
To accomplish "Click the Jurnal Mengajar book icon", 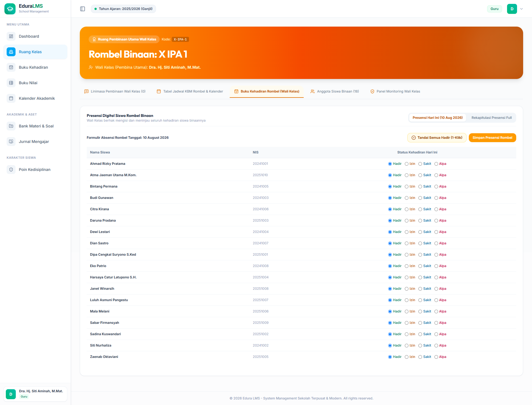I will click(x=11, y=142).
